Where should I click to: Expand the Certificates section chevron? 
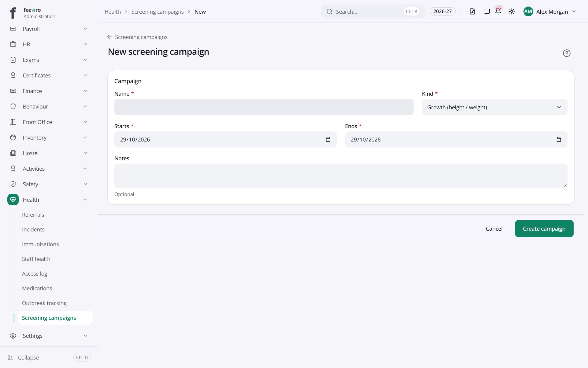coord(85,75)
